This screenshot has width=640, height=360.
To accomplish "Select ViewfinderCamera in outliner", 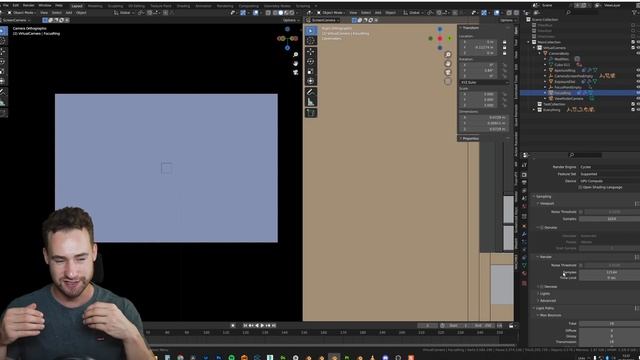I will (569, 98).
